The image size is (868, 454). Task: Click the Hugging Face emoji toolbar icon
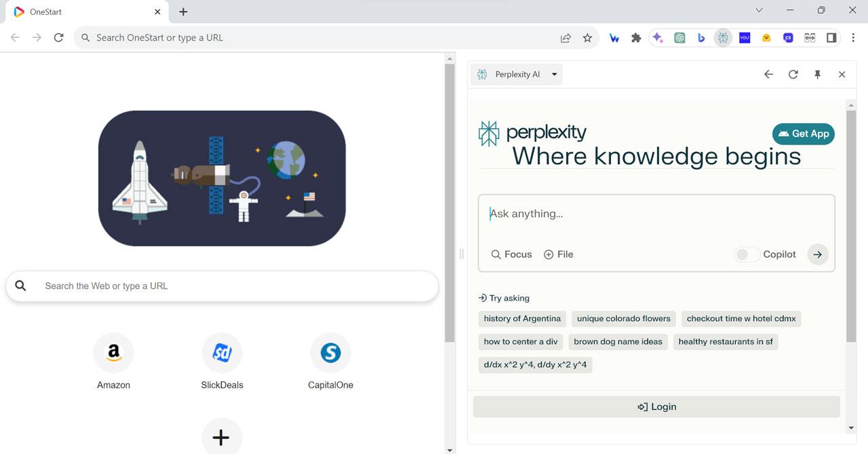click(x=766, y=38)
